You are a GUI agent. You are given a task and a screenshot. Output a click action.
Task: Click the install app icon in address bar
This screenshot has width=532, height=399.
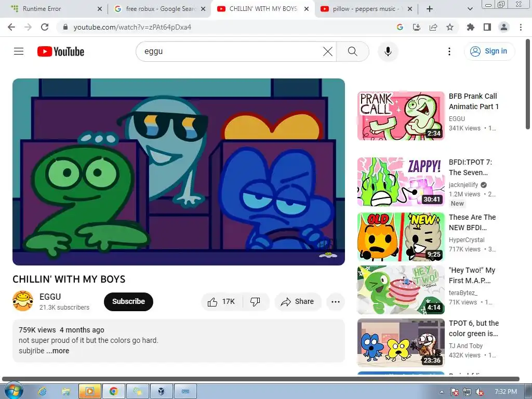(416, 27)
